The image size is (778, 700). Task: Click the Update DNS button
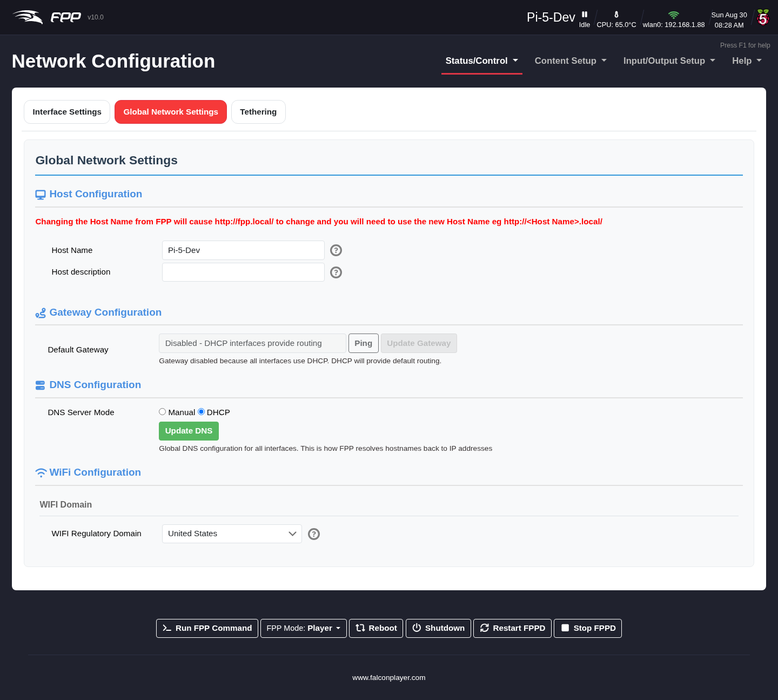[189, 431]
